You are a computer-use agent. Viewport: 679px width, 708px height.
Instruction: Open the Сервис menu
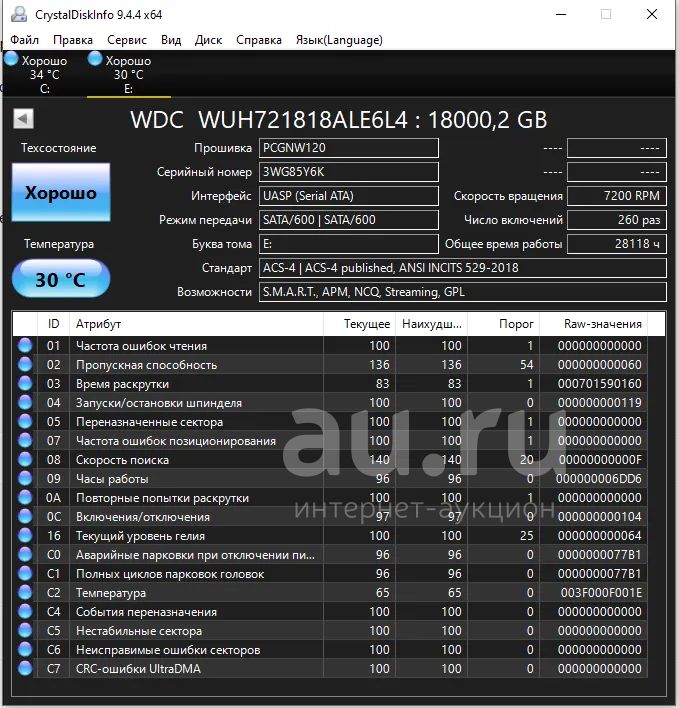(x=127, y=40)
